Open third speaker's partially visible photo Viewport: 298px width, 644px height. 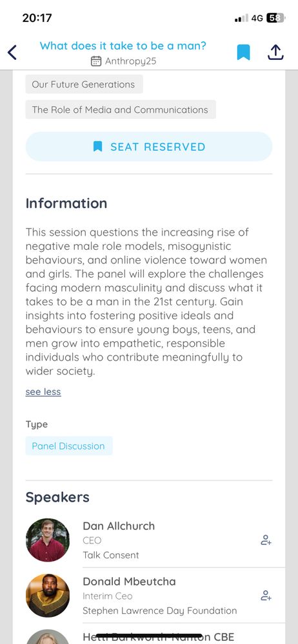(48, 637)
